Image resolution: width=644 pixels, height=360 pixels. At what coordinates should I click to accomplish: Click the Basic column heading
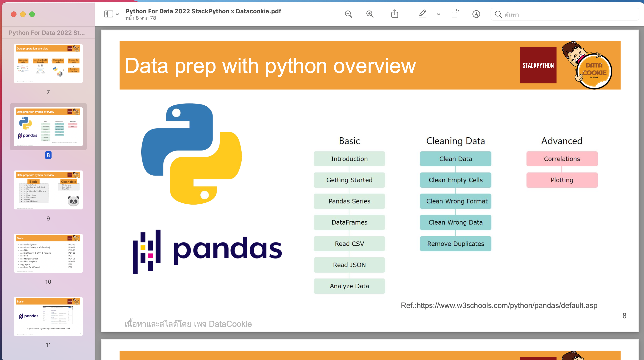(349, 141)
